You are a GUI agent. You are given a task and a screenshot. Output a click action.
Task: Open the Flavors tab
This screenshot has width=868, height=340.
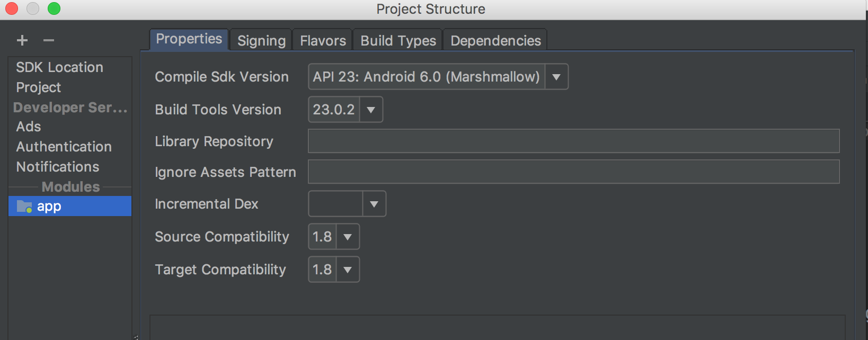[323, 41]
